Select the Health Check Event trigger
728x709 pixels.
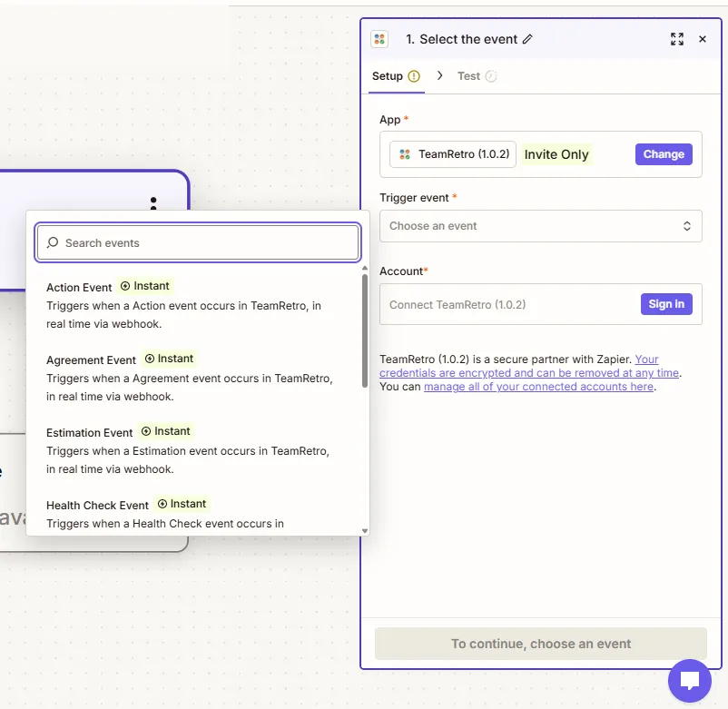coord(192,515)
